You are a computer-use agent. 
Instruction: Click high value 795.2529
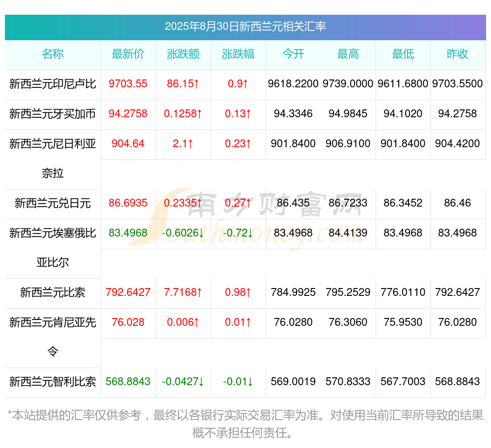click(x=348, y=292)
